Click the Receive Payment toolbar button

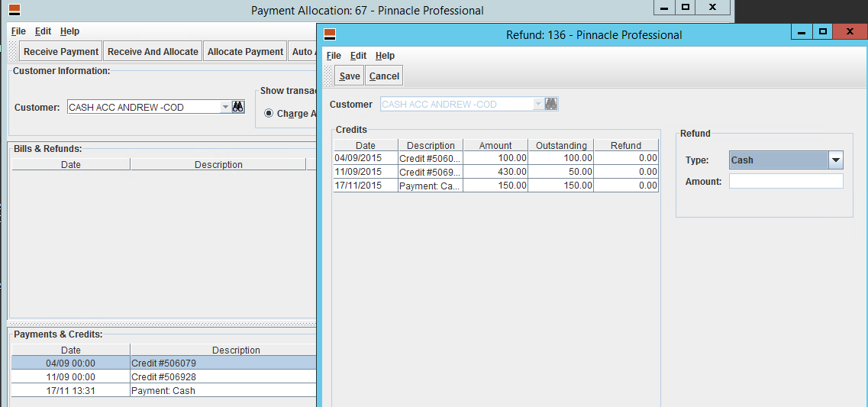pos(61,52)
